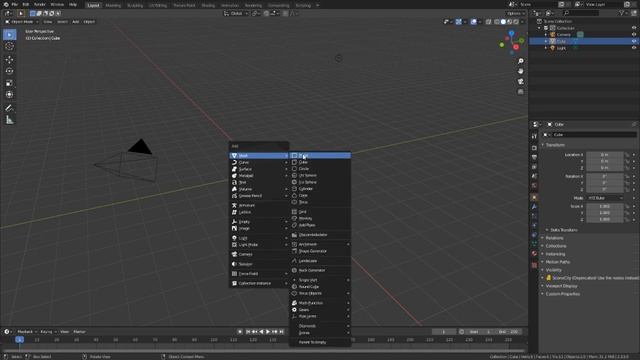Image resolution: width=640 pixels, height=360 pixels.
Task: Click the timeline current frame marker
Action: click(x=19, y=340)
